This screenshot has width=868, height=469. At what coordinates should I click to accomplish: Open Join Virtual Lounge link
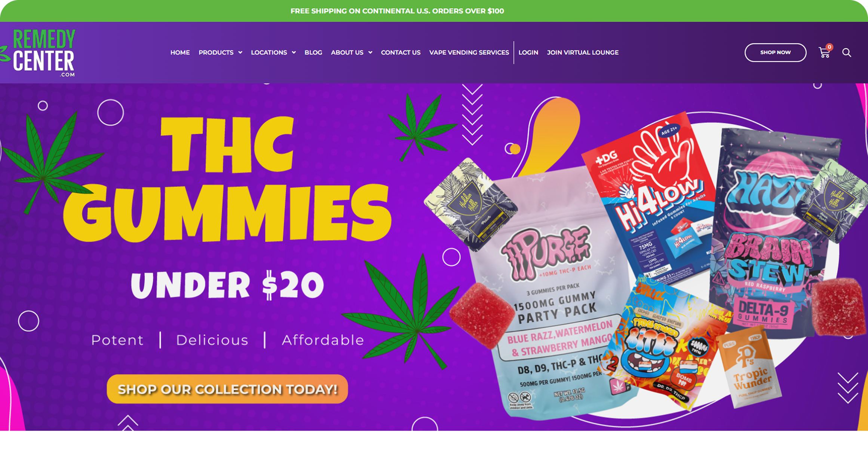tap(583, 53)
